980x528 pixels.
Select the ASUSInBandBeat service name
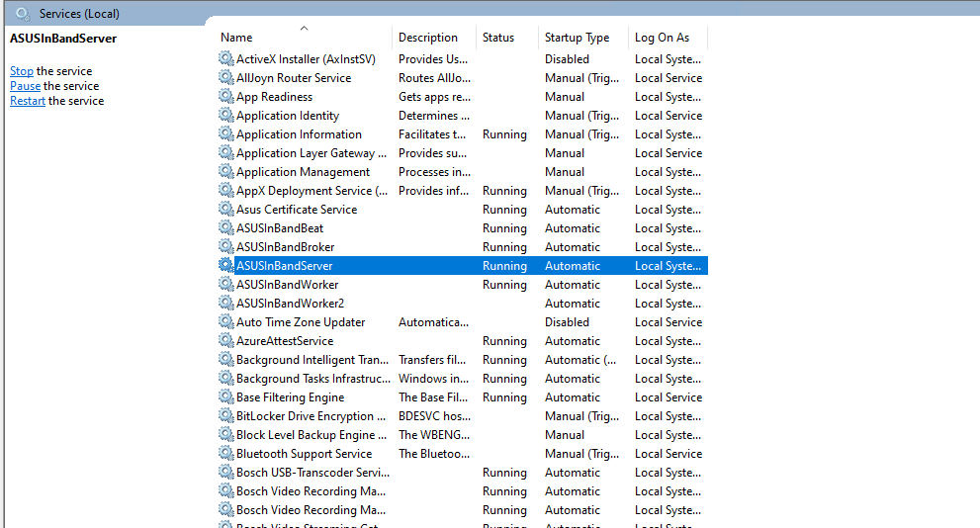coord(280,228)
